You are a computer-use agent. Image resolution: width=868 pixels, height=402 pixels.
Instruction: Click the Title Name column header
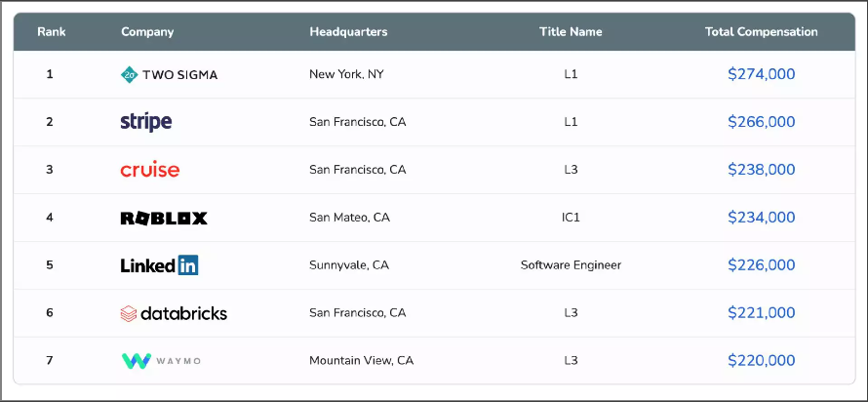coord(571,31)
